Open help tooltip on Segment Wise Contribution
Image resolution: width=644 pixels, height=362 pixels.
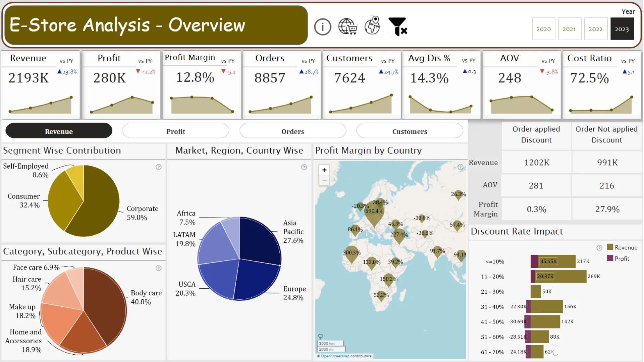click(159, 167)
